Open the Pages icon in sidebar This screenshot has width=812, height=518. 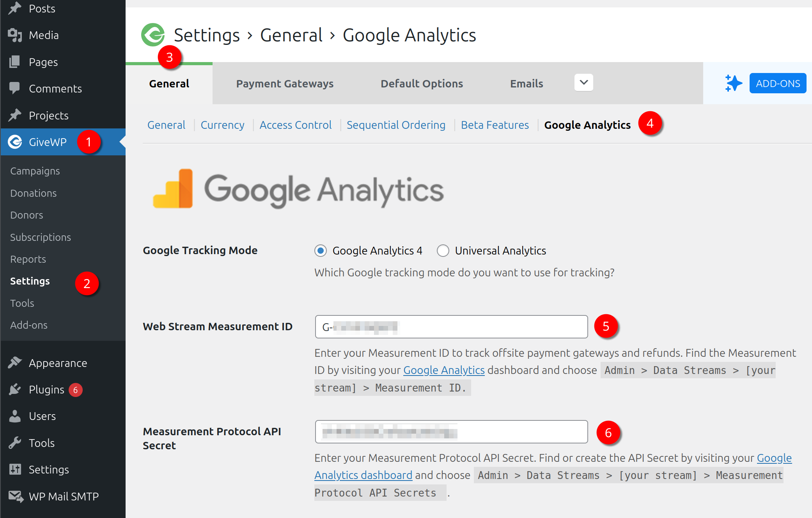point(15,62)
